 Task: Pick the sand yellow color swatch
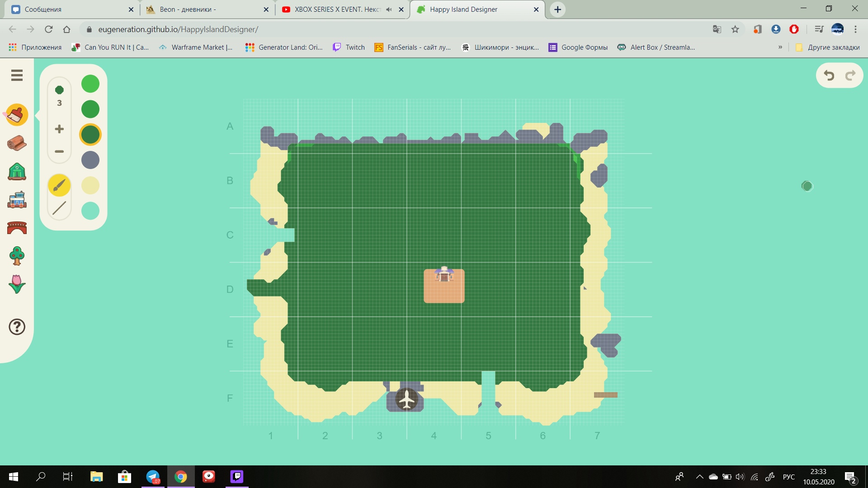click(x=90, y=185)
